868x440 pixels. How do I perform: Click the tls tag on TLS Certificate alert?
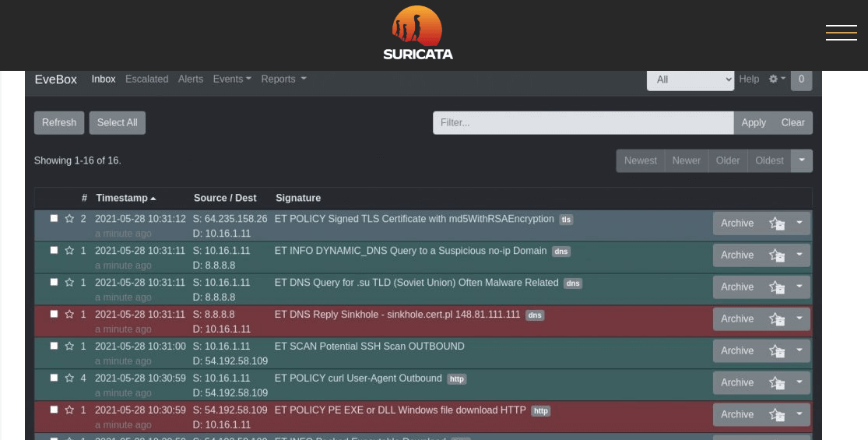point(566,220)
